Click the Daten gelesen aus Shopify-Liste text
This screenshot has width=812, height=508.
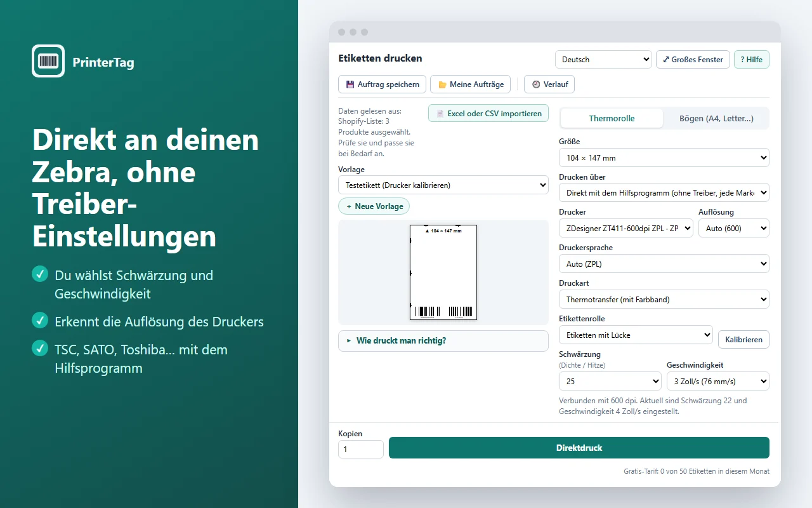376,132
